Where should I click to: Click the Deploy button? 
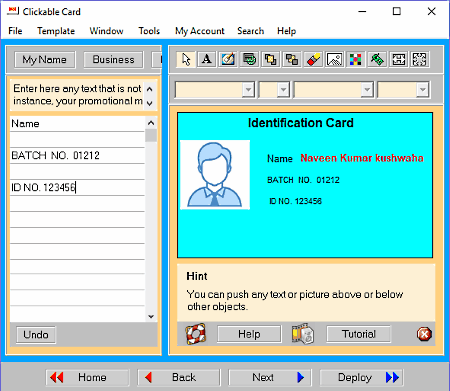point(361,377)
